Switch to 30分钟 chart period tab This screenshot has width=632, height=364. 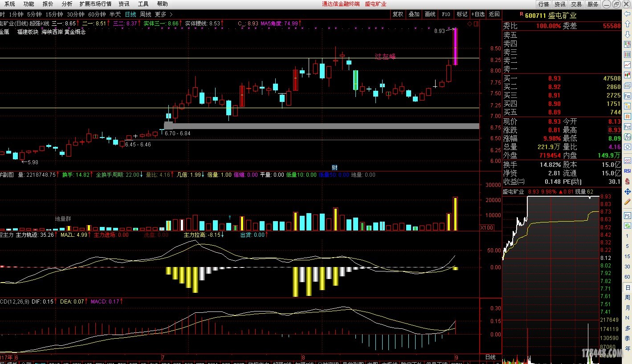pyautogui.click(x=76, y=14)
